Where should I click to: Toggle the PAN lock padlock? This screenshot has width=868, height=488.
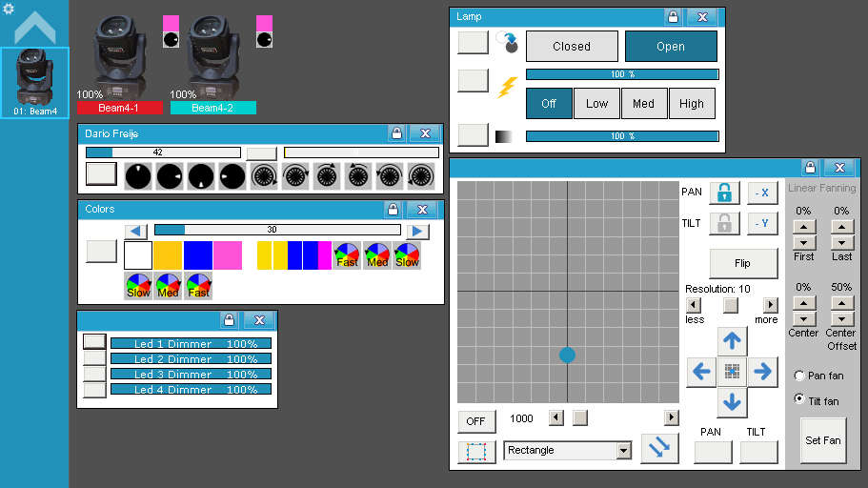tap(725, 193)
